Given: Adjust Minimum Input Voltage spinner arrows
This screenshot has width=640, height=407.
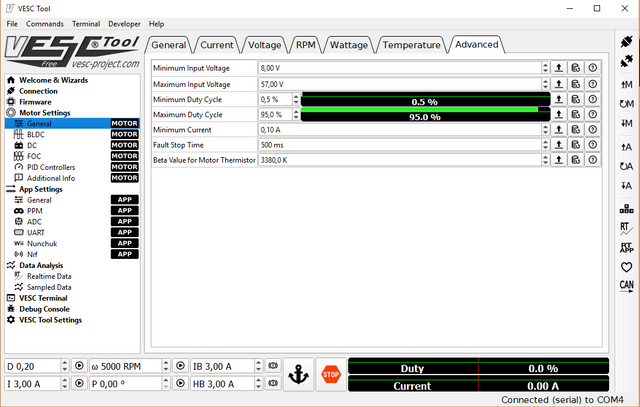Looking at the screenshot, I should click(545, 68).
